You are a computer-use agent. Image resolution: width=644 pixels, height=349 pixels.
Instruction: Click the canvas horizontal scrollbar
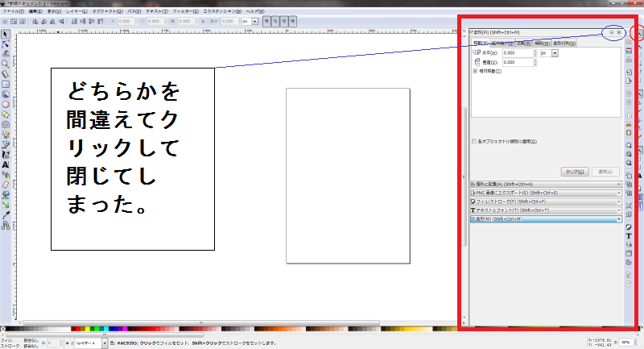200,323
